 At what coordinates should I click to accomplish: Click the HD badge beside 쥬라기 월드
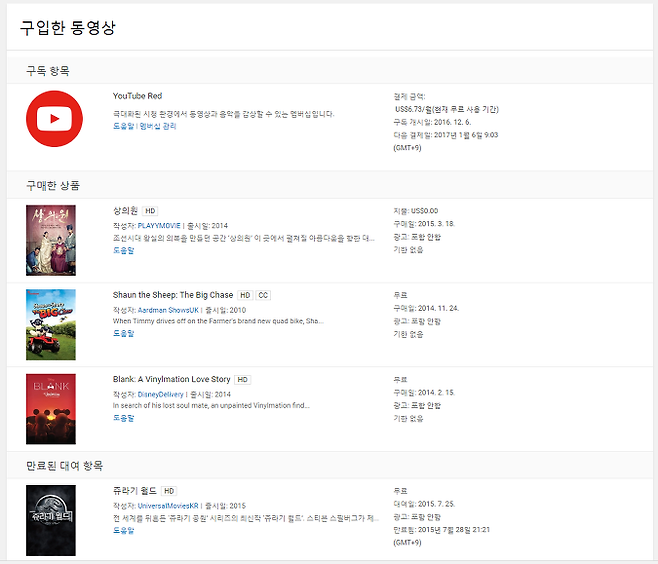pyautogui.click(x=170, y=491)
